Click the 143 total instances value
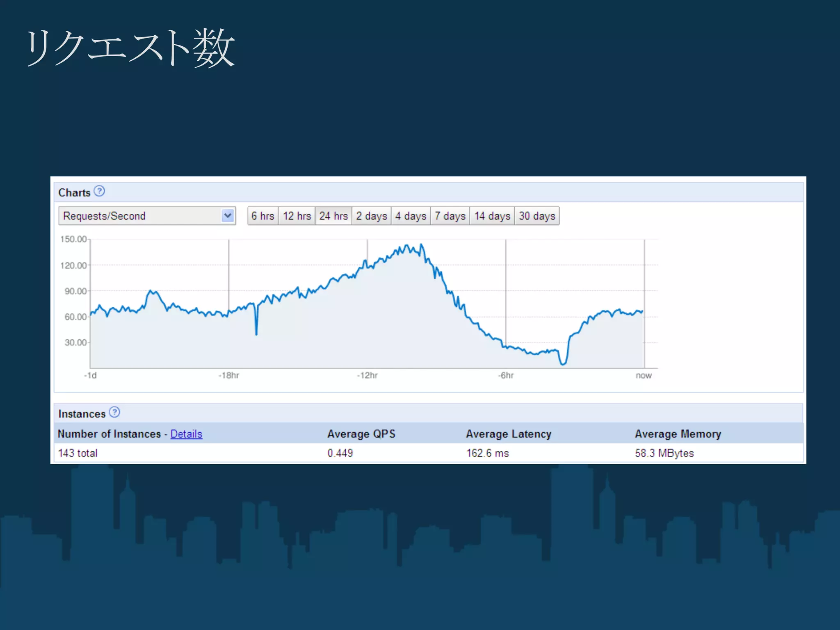This screenshot has width=840, height=630. click(78, 453)
